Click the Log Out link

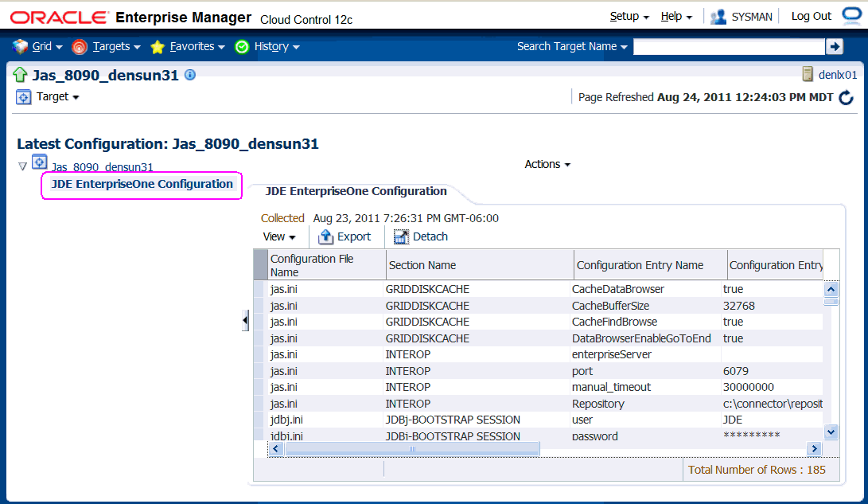point(811,16)
